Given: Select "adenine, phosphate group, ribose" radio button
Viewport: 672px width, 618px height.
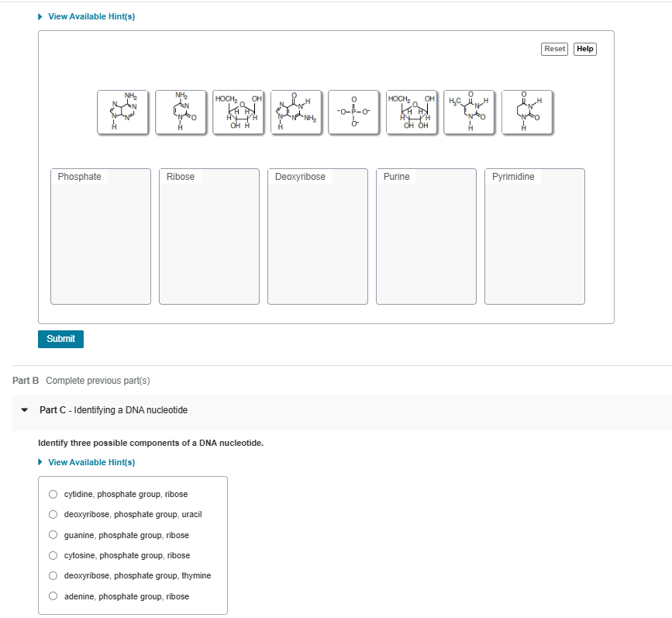Looking at the screenshot, I should tap(53, 596).
